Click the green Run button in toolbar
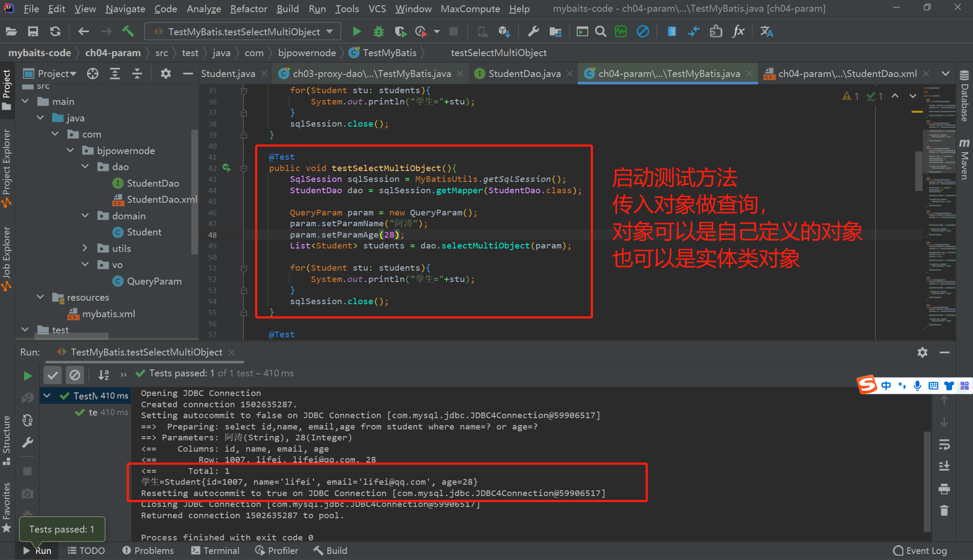973x560 pixels. [357, 31]
